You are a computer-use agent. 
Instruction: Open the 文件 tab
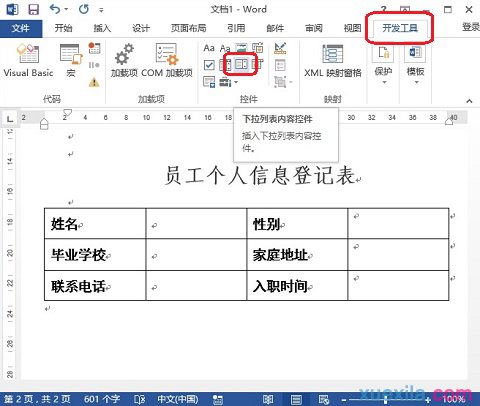[21, 28]
